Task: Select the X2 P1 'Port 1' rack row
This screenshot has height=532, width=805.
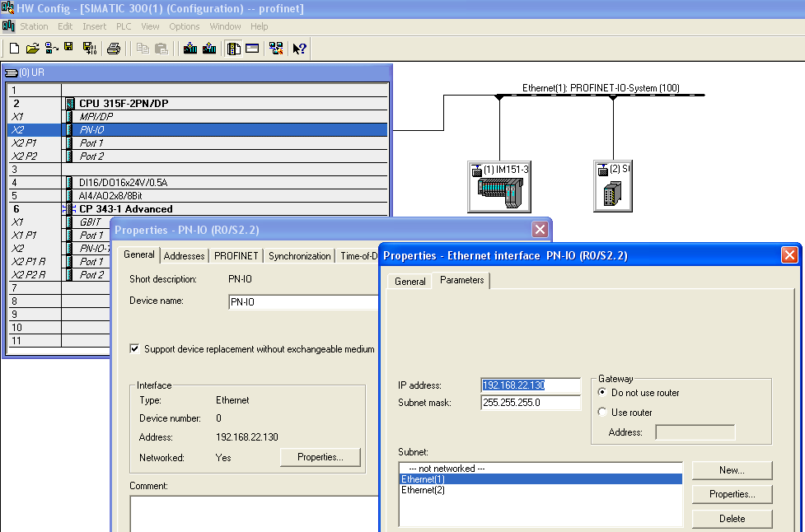Action: click(199, 143)
